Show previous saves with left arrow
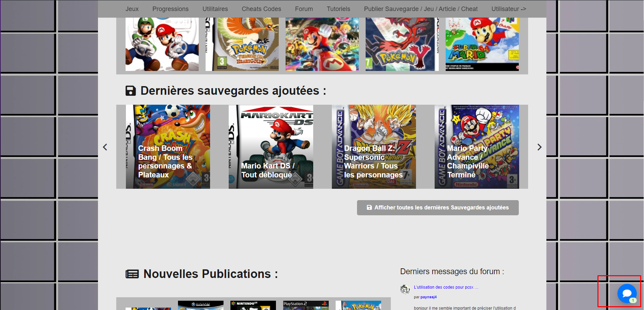 click(105, 147)
